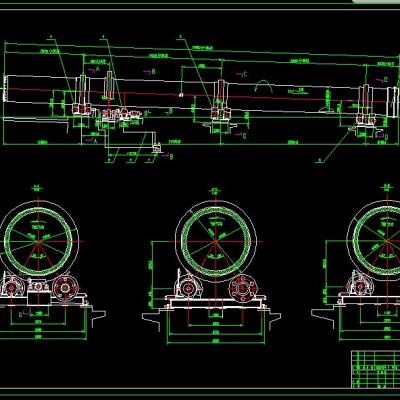Select the green ring of middle cross-section view

[216, 241]
